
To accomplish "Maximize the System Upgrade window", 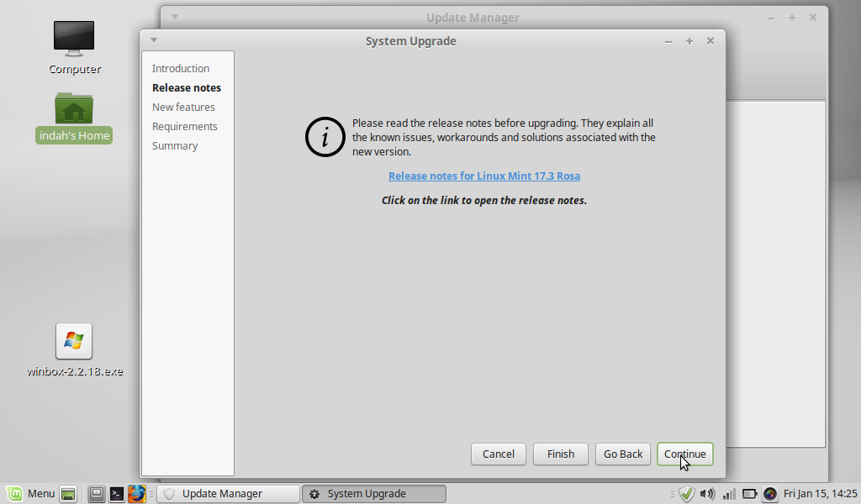I will click(x=689, y=41).
